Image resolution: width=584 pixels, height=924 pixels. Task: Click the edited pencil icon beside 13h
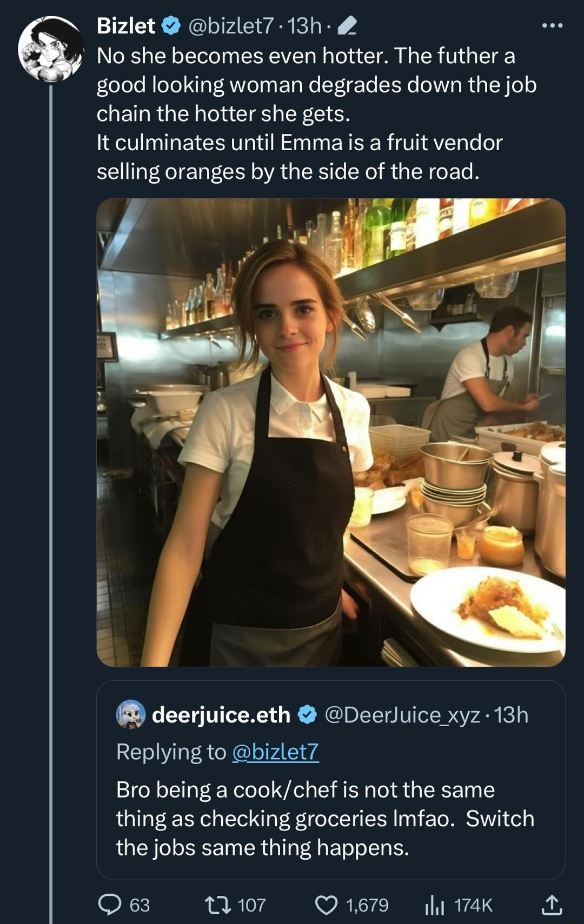[346, 25]
